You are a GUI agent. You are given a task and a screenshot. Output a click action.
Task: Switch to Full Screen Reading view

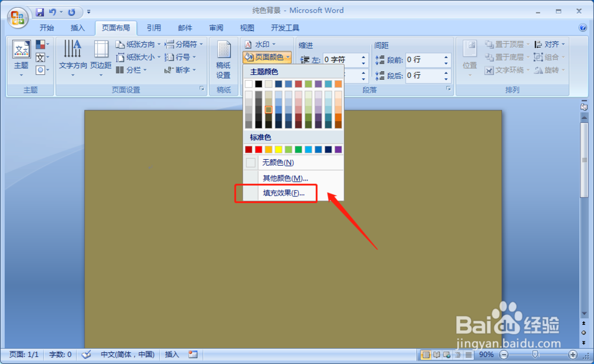437,355
